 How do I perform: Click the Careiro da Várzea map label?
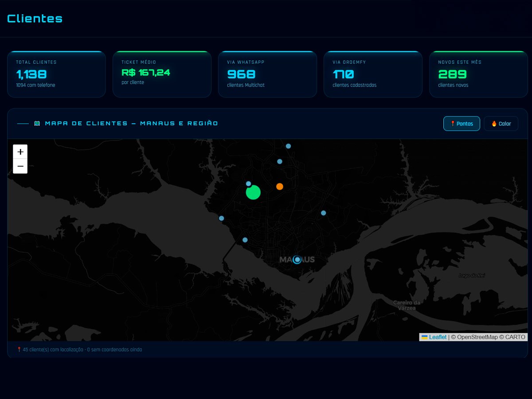click(407, 305)
